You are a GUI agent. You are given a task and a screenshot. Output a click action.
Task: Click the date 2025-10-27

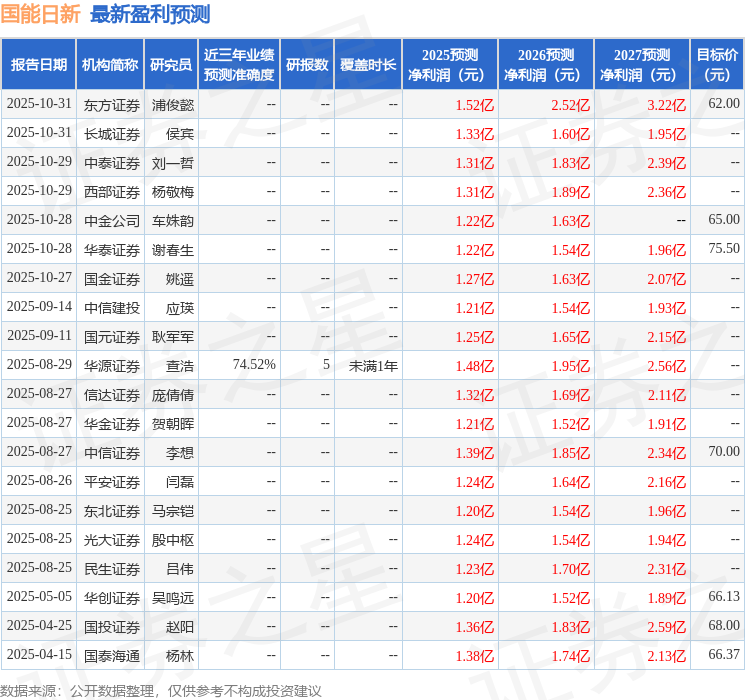click(39, 278)
